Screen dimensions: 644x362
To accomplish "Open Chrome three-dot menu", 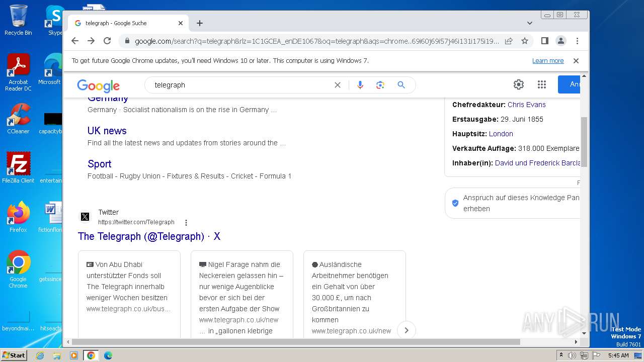I will point(577,41).
